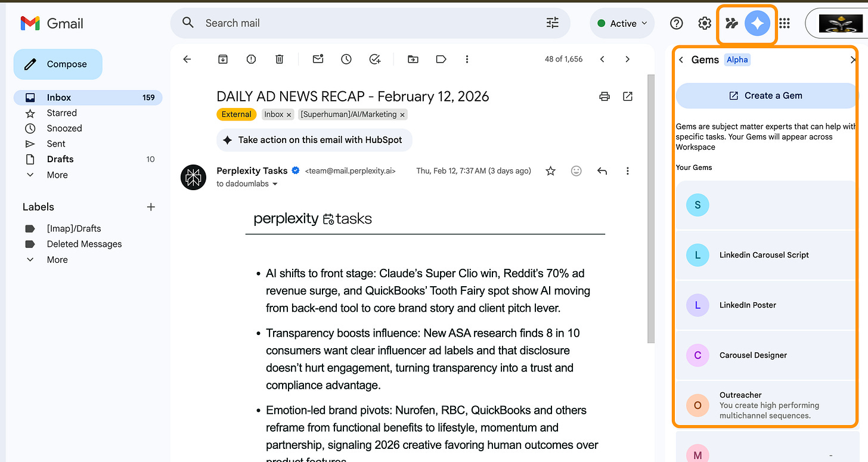Open the Support help icon

click(676, 23)
